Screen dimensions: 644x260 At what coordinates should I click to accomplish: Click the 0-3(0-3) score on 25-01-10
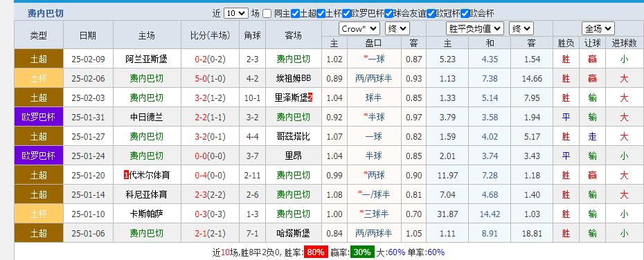[210, 214]
